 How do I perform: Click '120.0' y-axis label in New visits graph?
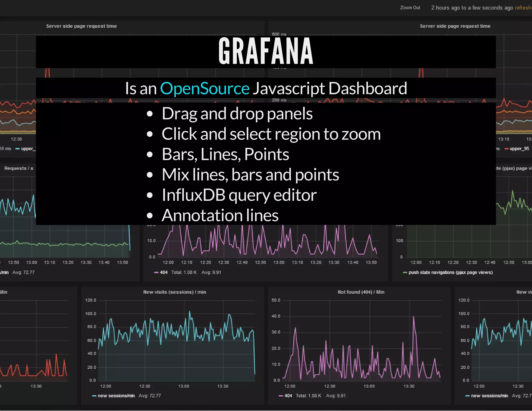point(90,300)
